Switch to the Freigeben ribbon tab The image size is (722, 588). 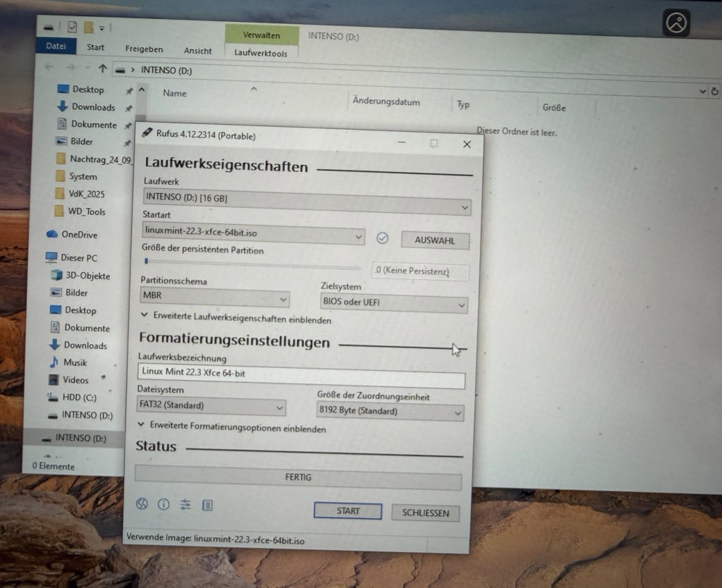tap(144, 49)
